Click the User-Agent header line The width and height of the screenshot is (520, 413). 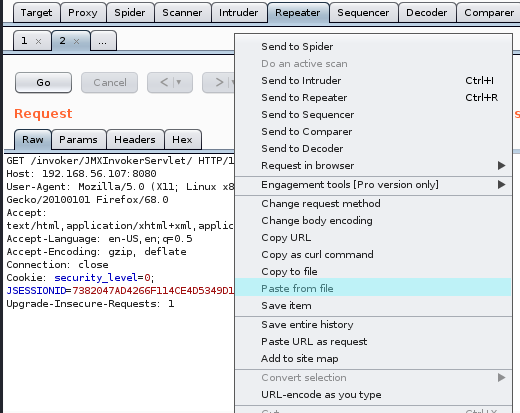tap(120, 187)
